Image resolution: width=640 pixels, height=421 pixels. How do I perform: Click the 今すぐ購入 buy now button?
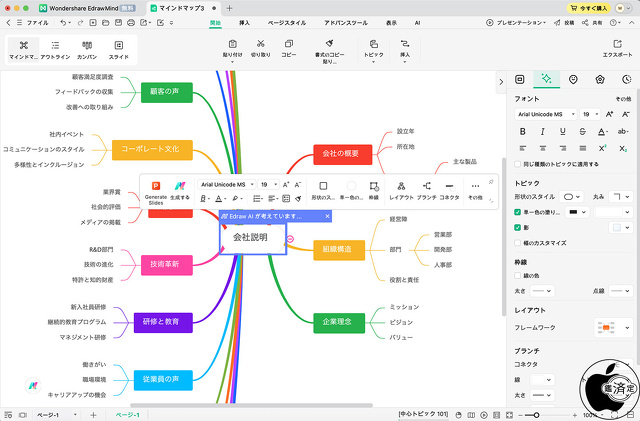tap(606, 7)
